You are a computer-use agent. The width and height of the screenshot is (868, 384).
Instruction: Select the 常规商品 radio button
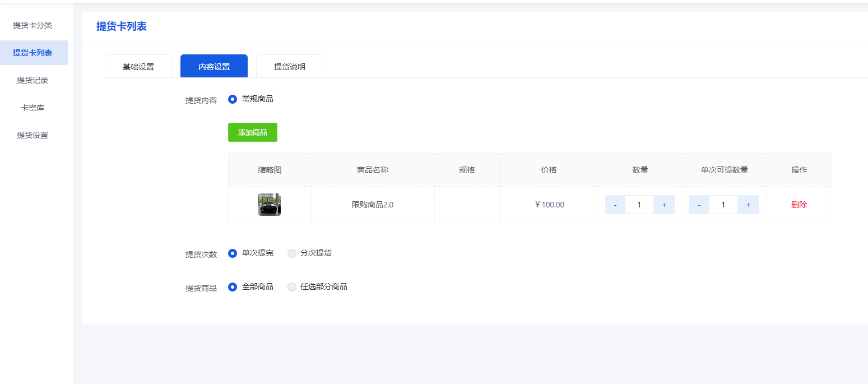tap(233, 99)
